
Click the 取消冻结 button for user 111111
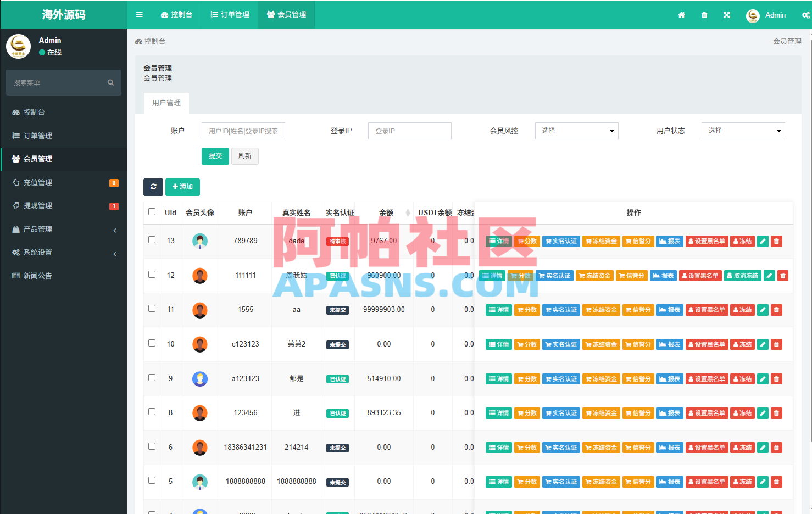pyautogui.click(x=743, y=275)
